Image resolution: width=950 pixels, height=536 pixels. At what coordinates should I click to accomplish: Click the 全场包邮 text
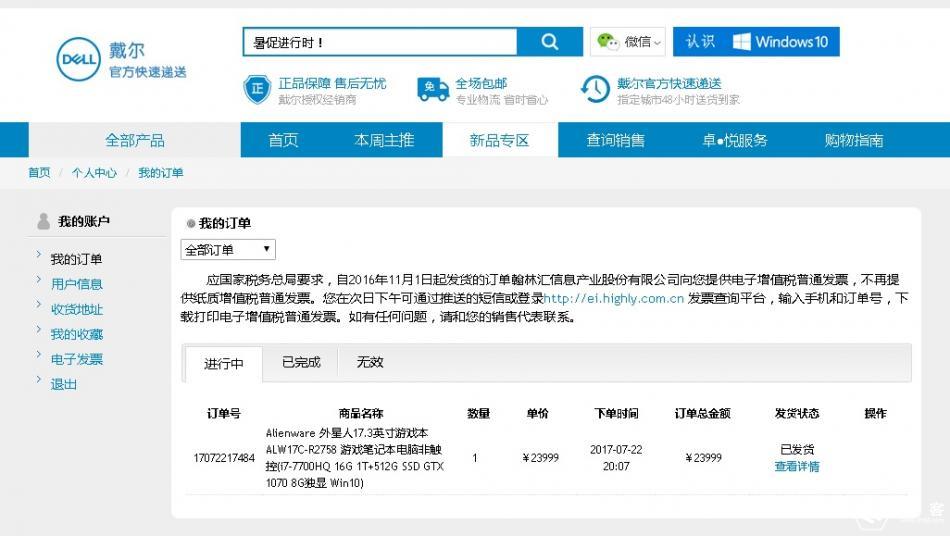tap(481, 83)
